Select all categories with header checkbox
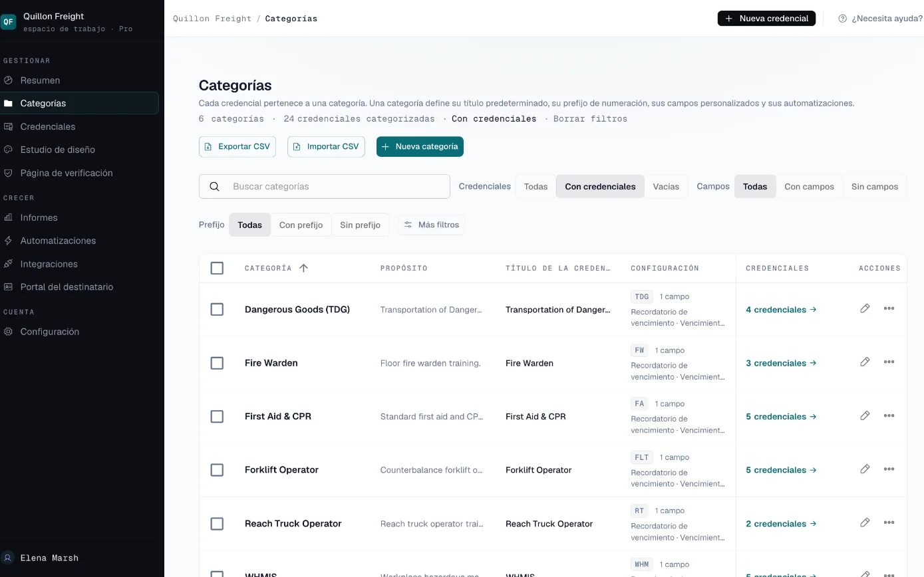The height and width of the screenshot is (577, 924). click(217, 268)
